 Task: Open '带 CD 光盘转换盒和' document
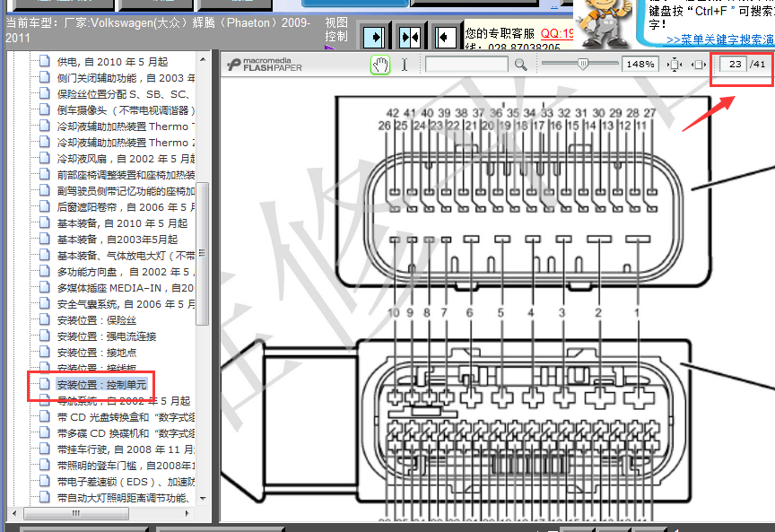pyautogui.click(x=126, y=417)
